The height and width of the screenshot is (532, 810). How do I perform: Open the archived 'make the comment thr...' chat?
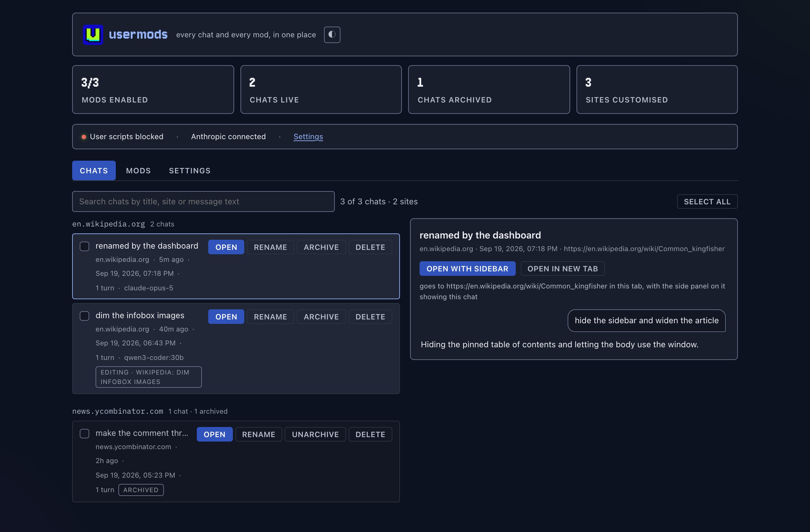click(x=215, y=434)
